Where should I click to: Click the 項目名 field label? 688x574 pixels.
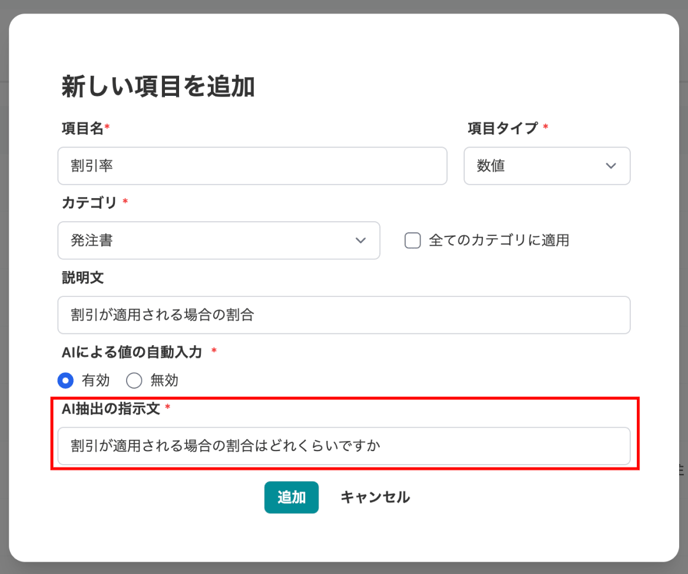82,128
